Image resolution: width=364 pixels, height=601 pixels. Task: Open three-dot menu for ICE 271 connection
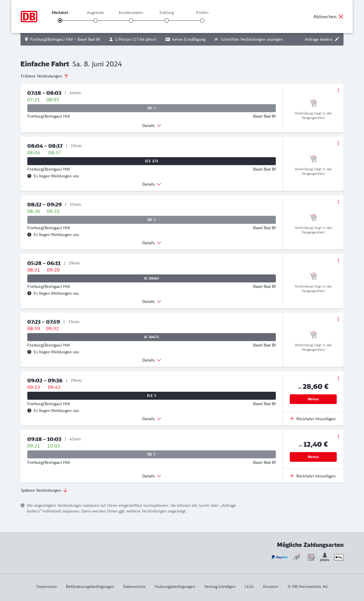pyautogui.click(x=338, y=143)
